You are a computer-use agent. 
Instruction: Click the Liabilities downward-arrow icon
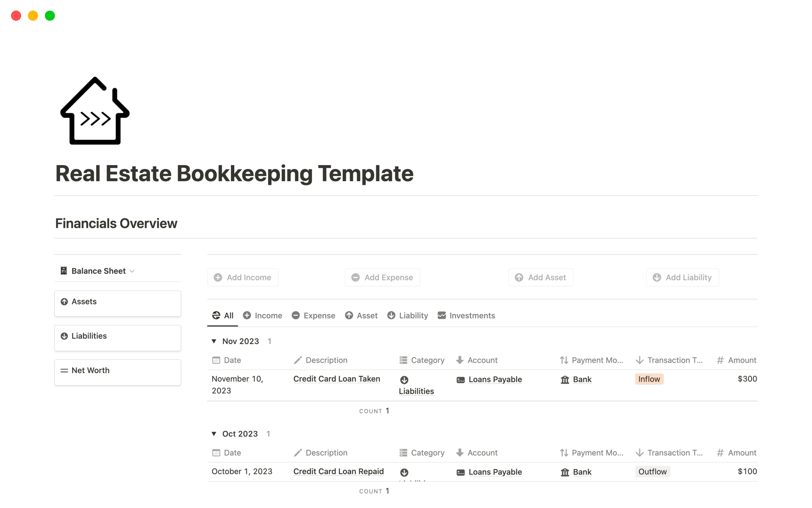coord(64,336)
